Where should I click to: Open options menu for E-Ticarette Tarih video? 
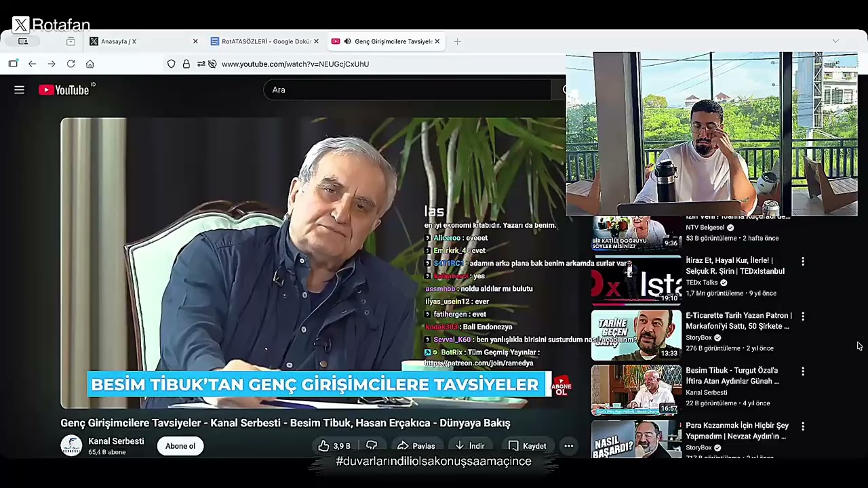803,317
